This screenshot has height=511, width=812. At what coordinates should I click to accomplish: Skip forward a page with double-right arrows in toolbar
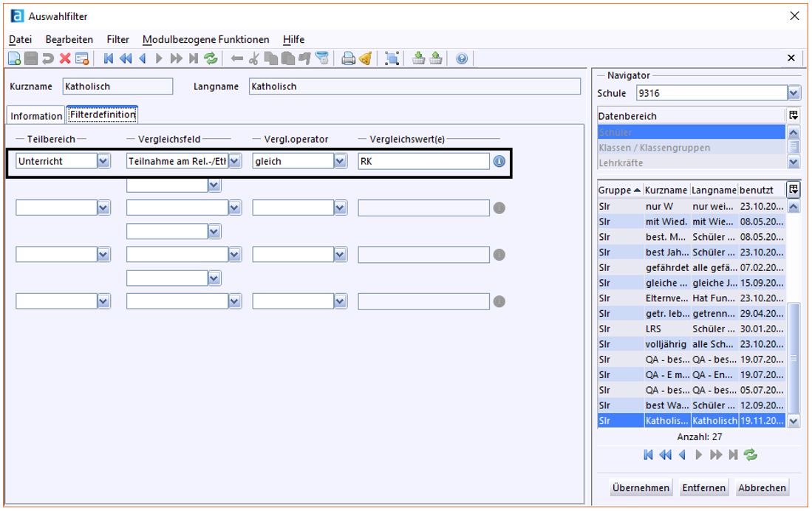pos(176,58)
